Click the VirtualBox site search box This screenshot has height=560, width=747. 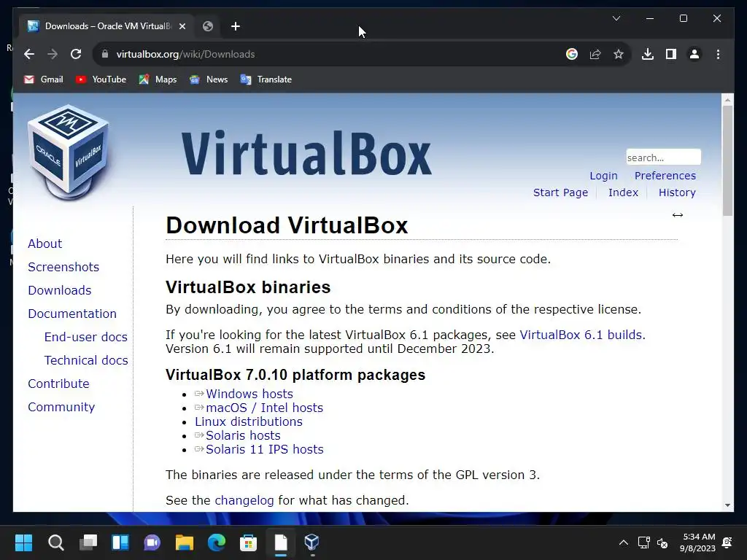click(663, 157)
